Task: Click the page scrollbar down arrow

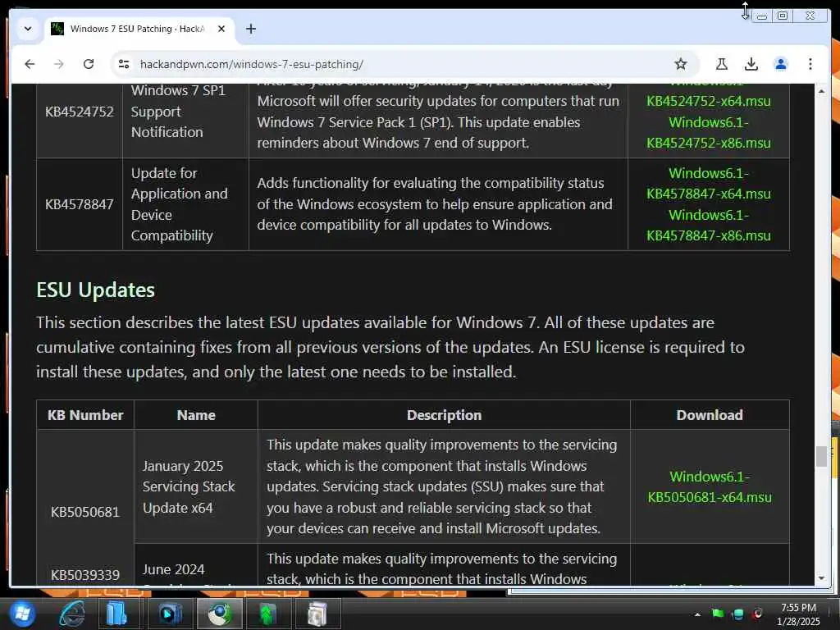Action: (x=821, y=578)
